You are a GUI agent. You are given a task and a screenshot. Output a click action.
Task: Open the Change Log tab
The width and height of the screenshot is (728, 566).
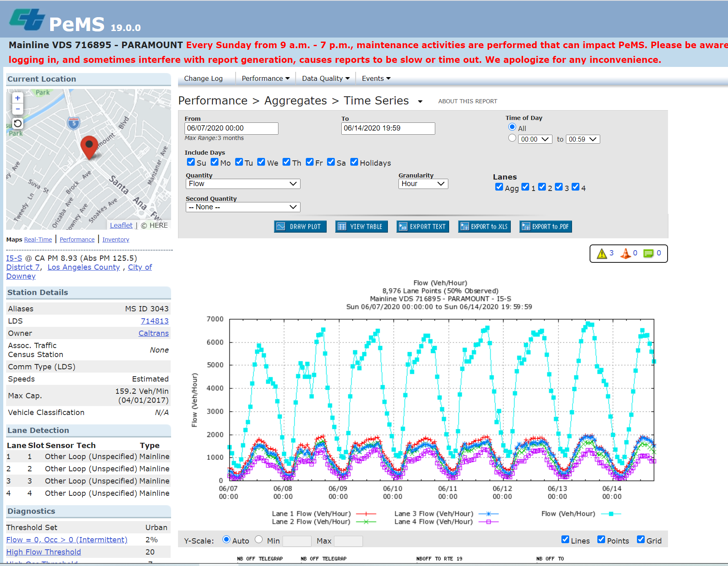203,78
